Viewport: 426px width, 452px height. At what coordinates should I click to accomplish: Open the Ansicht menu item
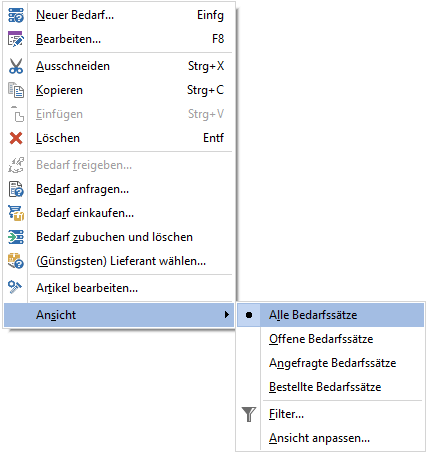coord(119,315)
